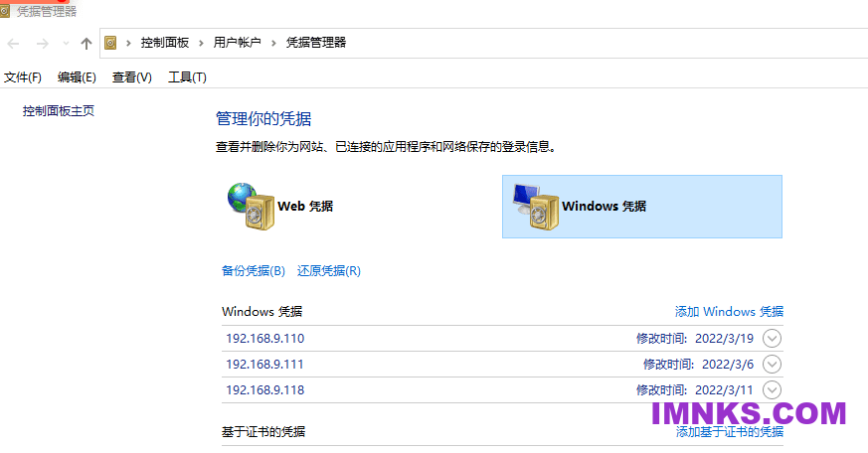Click the Windows 凭据 monitor safe icon
The height and width of the screenshot is (453, 868).
pyautogui.click(x=536, y=207)
